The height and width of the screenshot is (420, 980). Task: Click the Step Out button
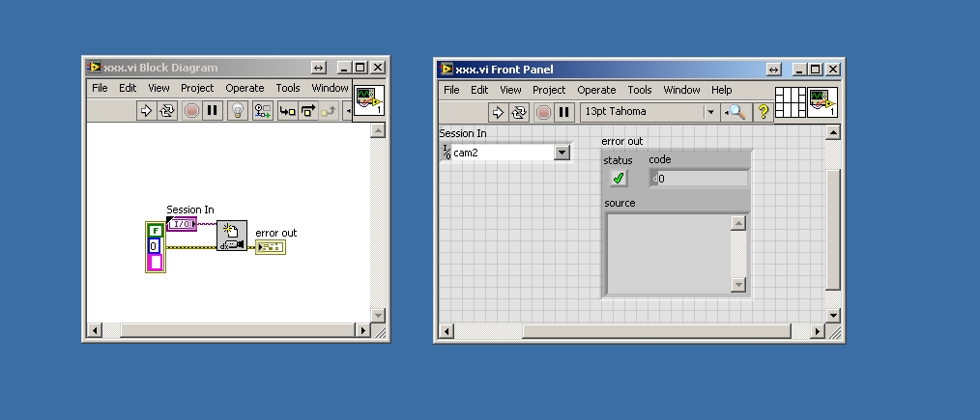coord(329,111)
